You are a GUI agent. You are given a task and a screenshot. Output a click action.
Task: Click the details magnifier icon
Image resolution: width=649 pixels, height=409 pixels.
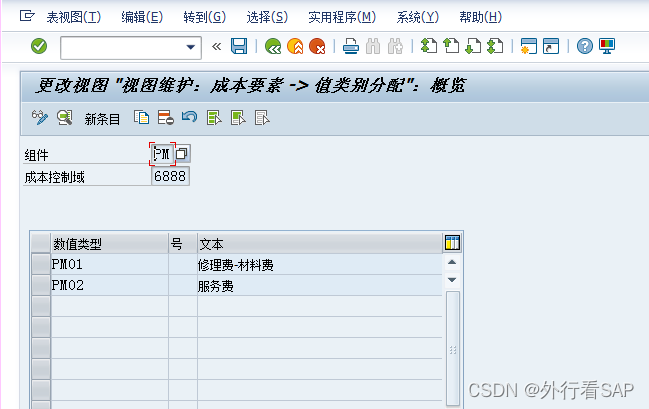pyautogui.click(x=65, y=118)
